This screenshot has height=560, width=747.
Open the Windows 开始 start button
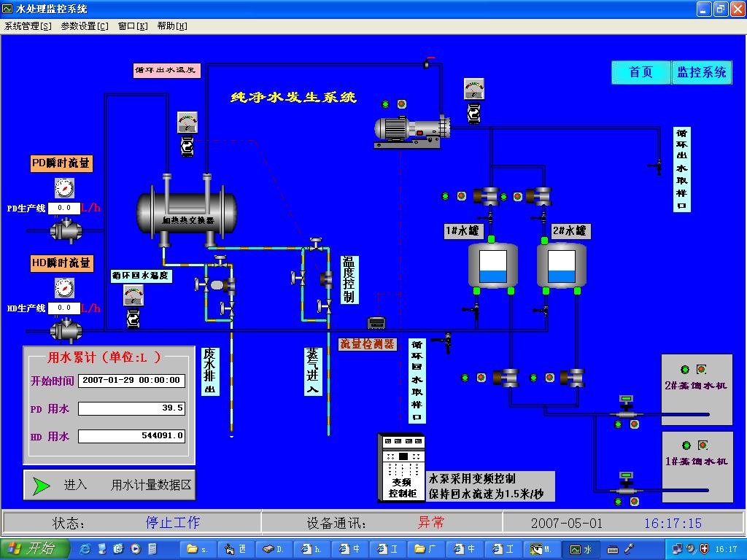[34, 549]
